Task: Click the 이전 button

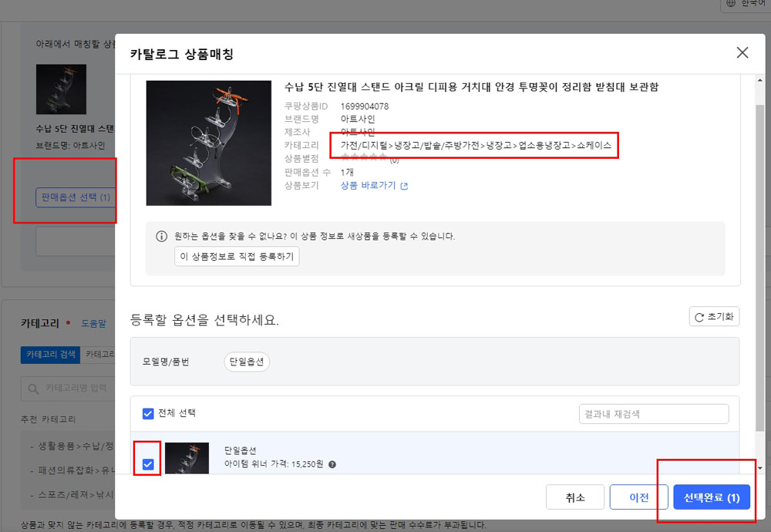Action: pyautogui.click(x=638, y=497)
